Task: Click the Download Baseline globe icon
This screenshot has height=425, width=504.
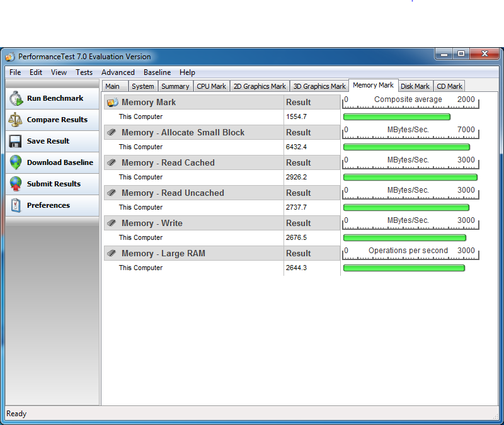Action: click(x=16, y=162)
